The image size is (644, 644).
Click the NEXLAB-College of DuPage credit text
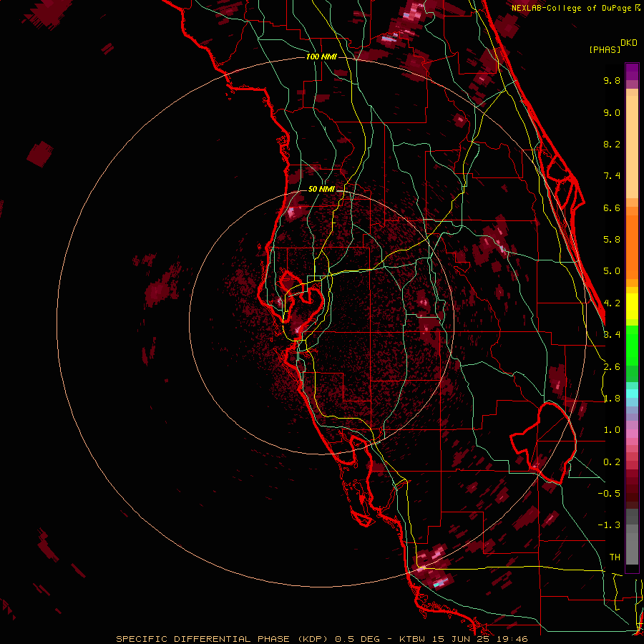[572, 8]
